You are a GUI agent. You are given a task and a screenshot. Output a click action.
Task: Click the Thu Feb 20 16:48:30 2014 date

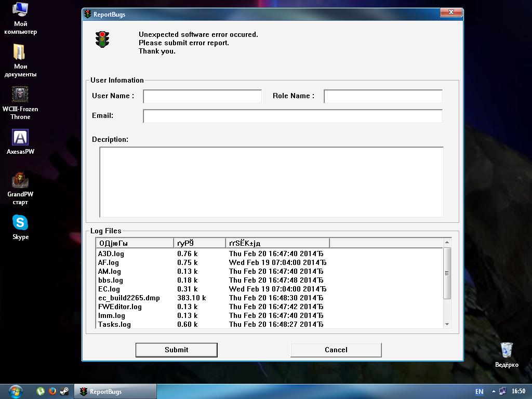point(275,298)
